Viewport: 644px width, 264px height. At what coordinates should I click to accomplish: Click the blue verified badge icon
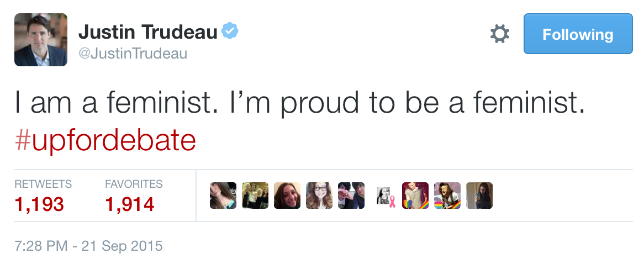pyautogui.click(x=230, y=32)
